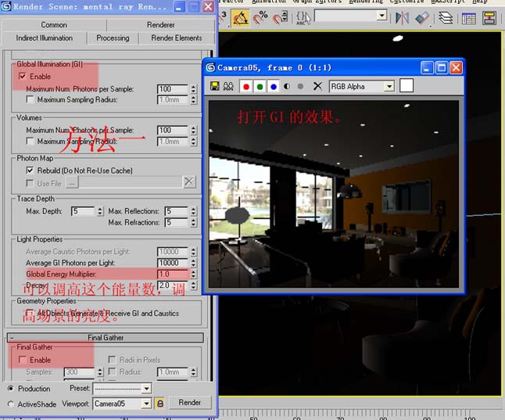The image size is (505, 420).
Task: Adjust Max. Reflections spinner arrows
Action: (x=193, y=211)
